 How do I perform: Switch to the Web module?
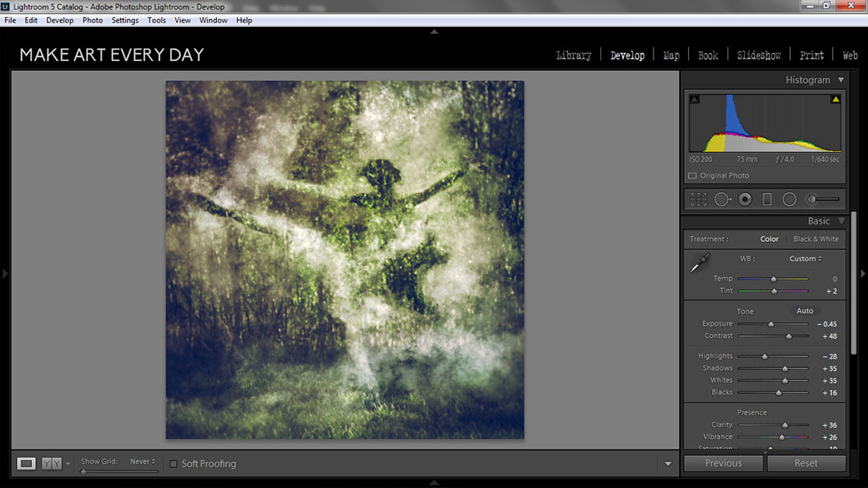850,55
